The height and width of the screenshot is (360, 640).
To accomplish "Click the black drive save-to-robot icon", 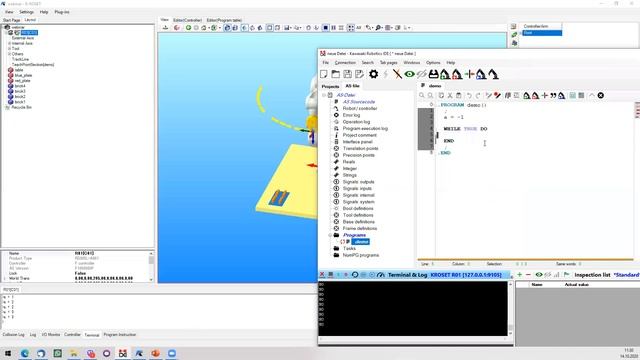I will click(433, 74).
